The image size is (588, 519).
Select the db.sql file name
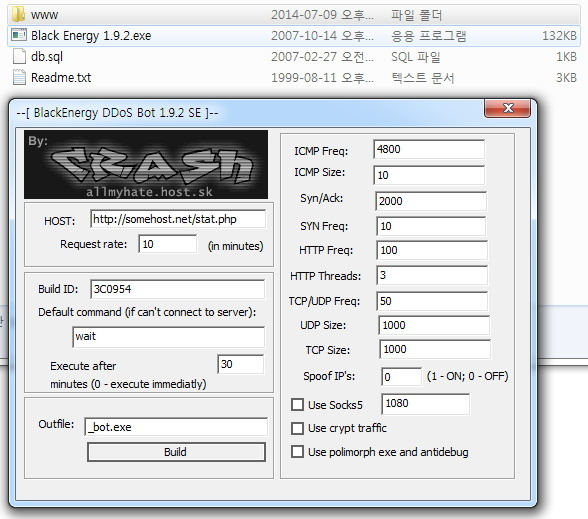click(47, 57)
